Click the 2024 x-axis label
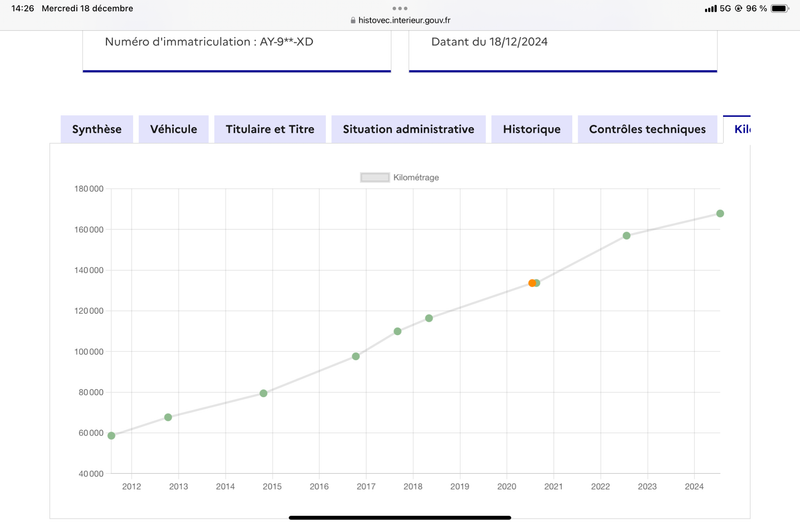800x525 pixels. point(694,487)
